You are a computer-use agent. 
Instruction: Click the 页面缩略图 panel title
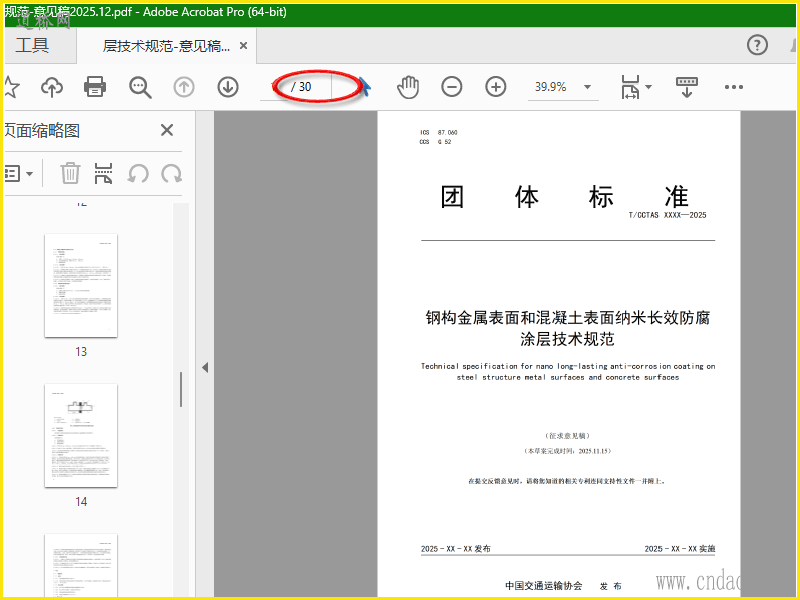point(42,131)
